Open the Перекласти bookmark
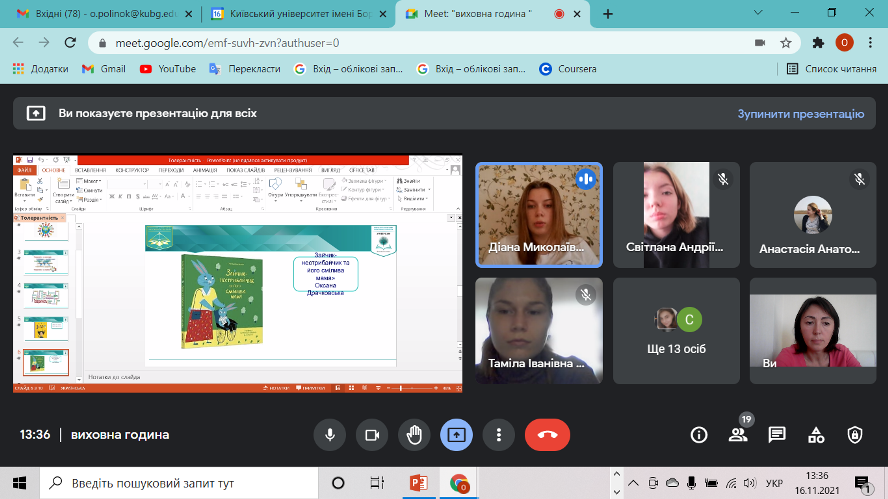Screen dimensions: 888x499 click(x=245, y=69)
